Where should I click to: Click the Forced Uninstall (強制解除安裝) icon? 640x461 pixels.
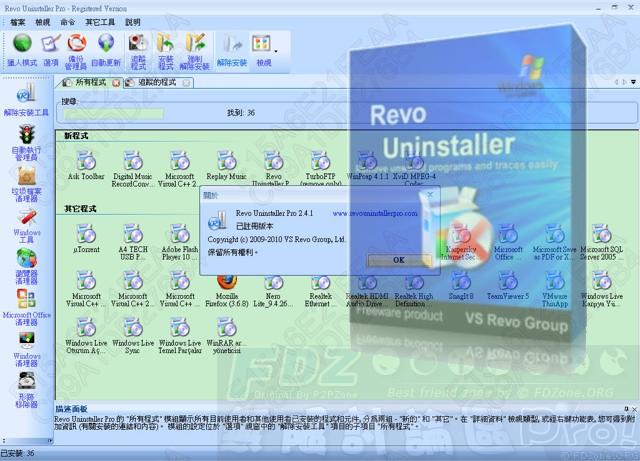tap(196, 44)
